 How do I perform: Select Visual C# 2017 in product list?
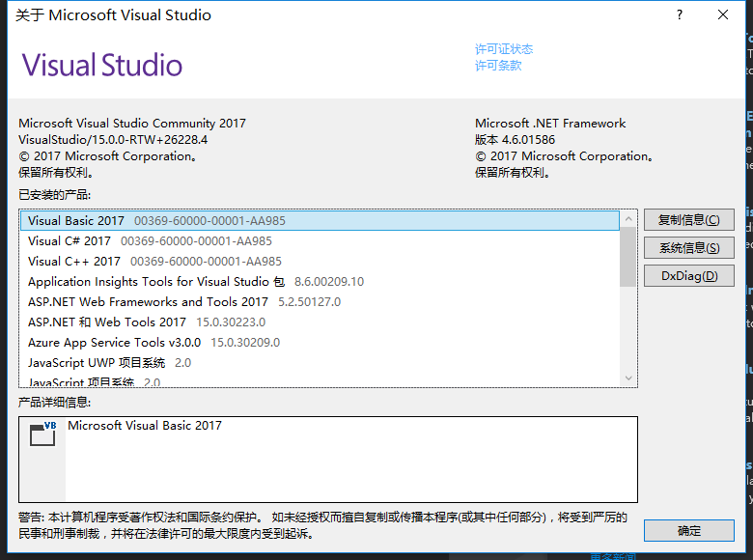tap(320, 241)
